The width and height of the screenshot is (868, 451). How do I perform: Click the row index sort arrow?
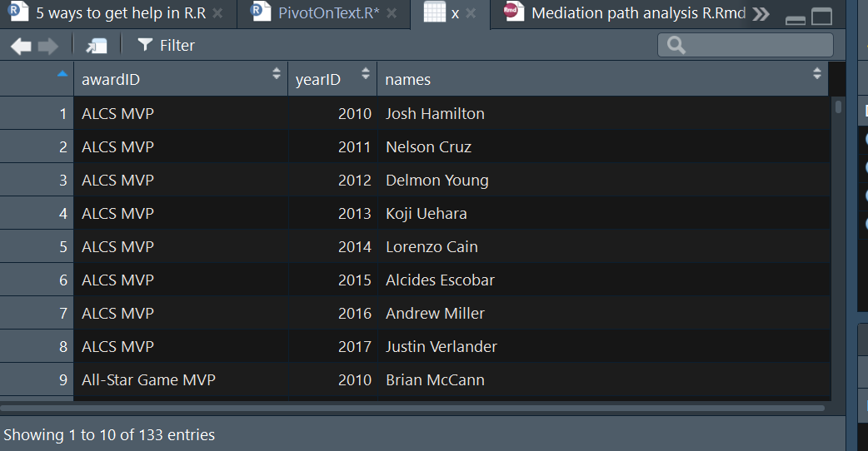click(x=61, y=74)
